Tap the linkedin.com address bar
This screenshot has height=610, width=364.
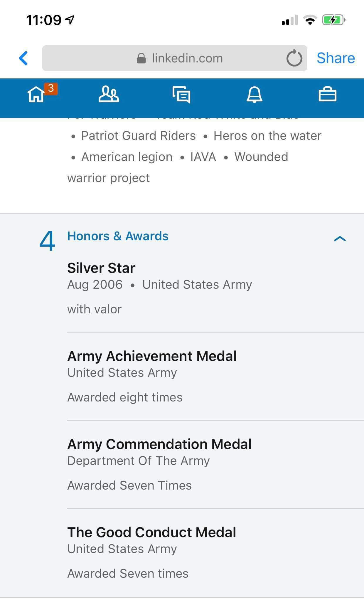(187, 58)
